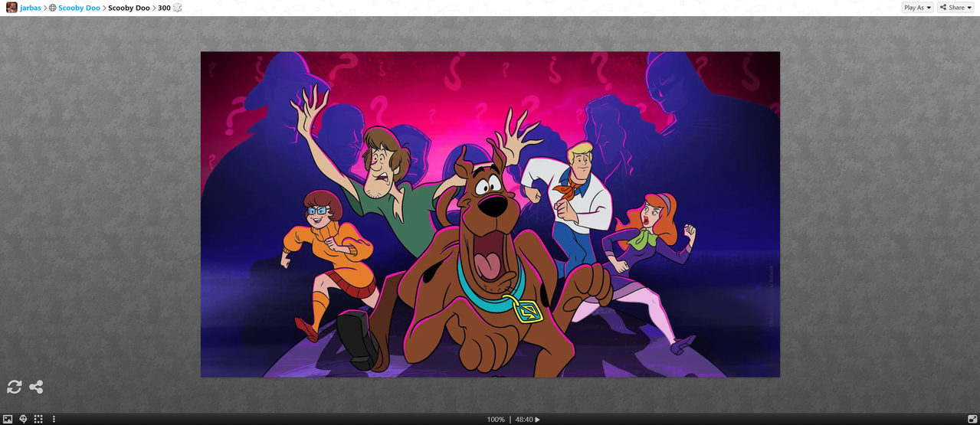This screenshot has width=980, height=425.
Task: Click the globe icon before Scooby Doo
Action: click(53, 8)
